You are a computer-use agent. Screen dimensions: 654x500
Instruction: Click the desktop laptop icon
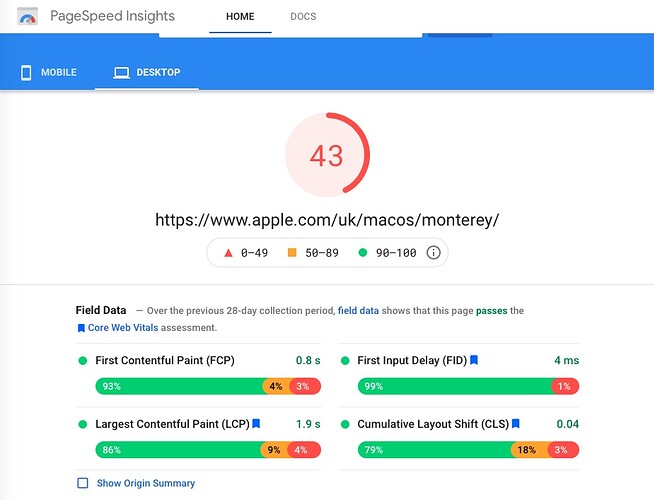coord(121,73)
